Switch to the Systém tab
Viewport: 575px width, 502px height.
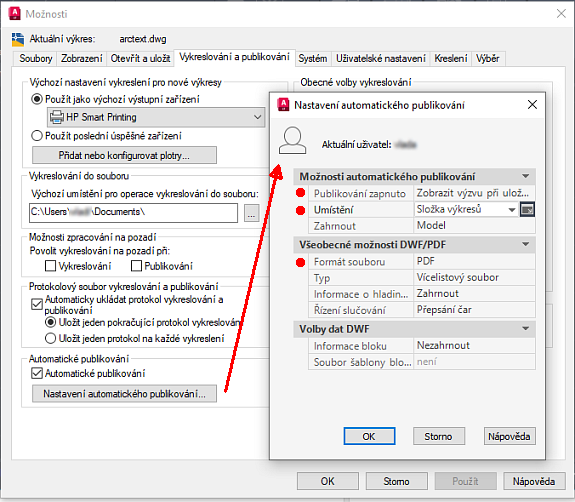pos(312,59)
